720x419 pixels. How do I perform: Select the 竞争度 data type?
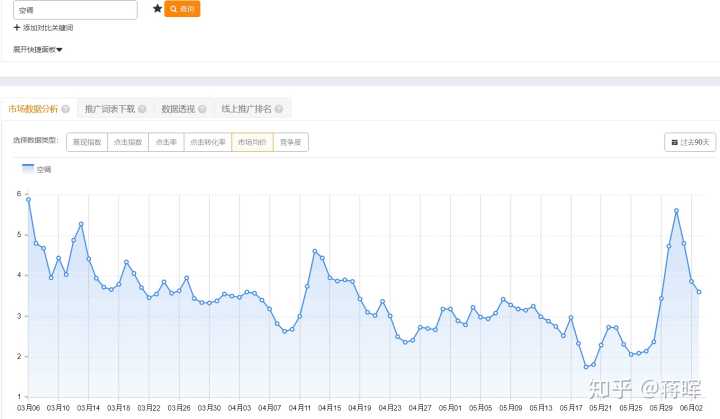[290, 142]
